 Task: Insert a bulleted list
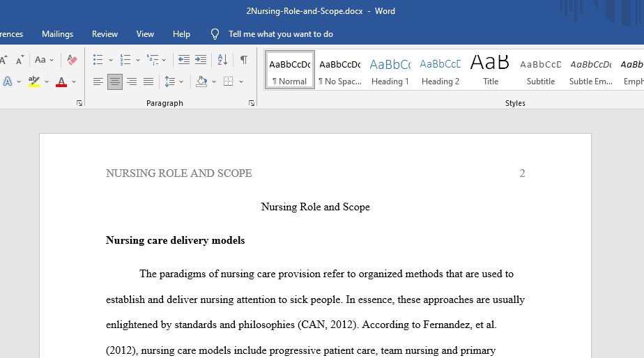[x=98, y=60]
